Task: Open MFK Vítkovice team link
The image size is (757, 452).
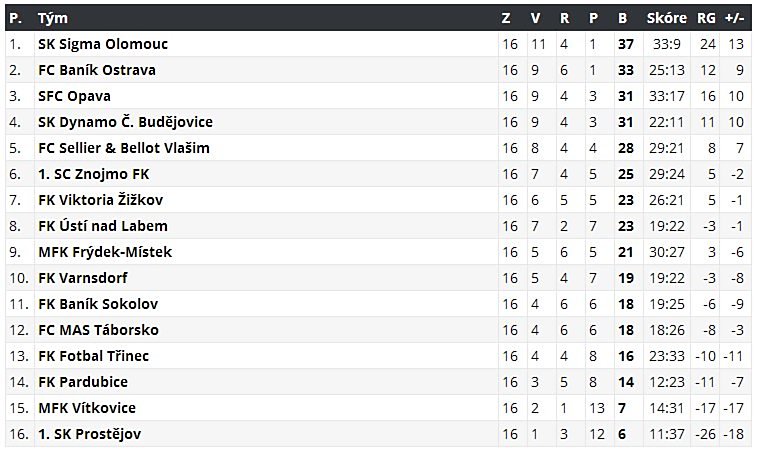Action: point(87,408)
